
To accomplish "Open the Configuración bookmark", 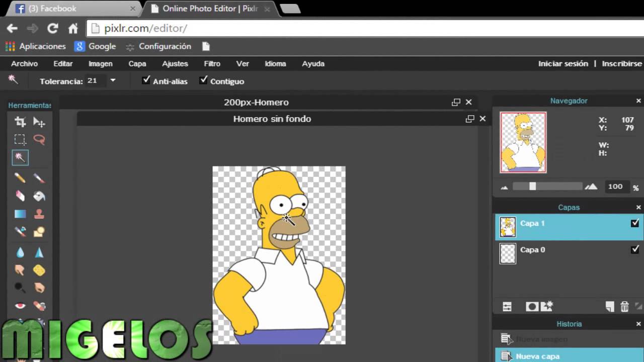I will click(x=158, y=46).
